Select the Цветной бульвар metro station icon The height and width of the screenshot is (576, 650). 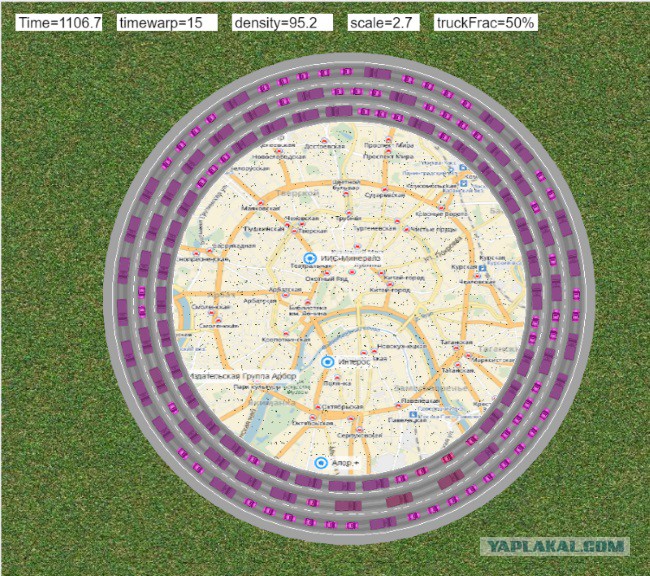tap(346, 194)
